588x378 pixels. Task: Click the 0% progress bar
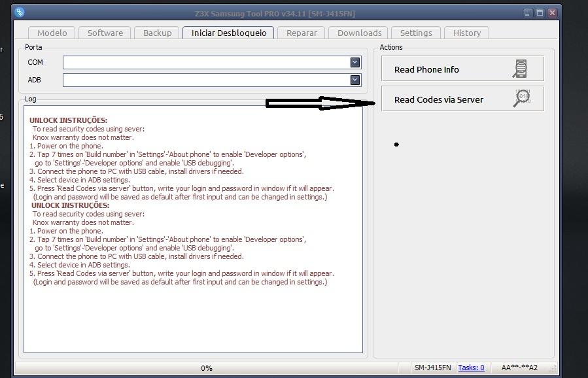click(x=206, y=368)
